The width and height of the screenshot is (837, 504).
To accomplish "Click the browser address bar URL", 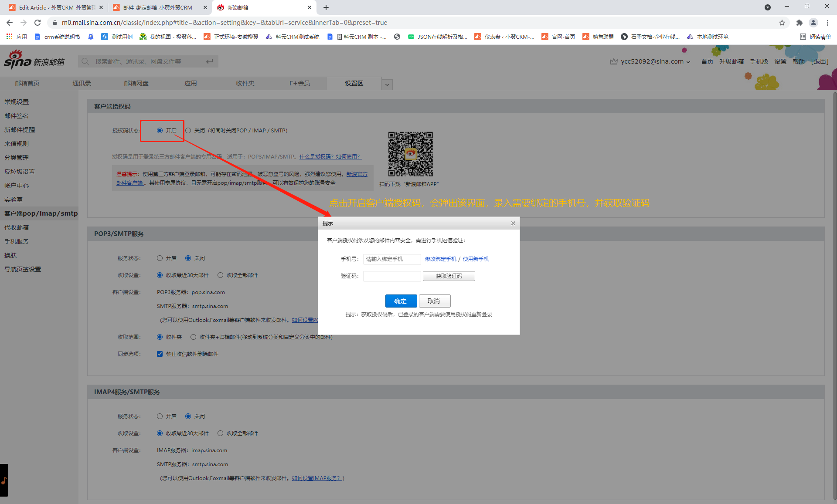I will coord(225,23).
